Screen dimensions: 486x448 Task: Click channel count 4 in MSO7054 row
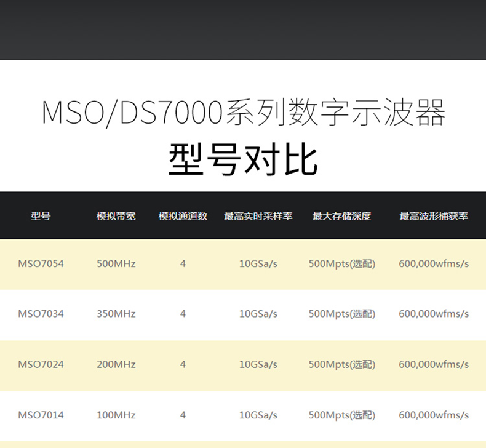pyautogui.click(x=183, y=263)
